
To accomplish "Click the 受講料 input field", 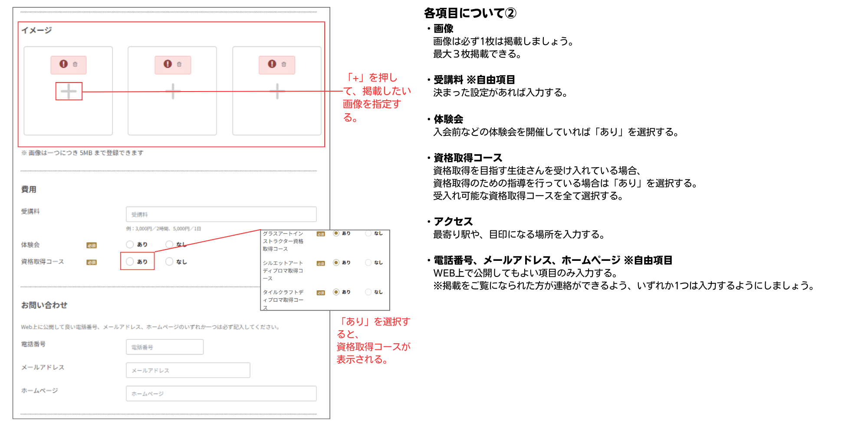I will [x=221, y=214].
